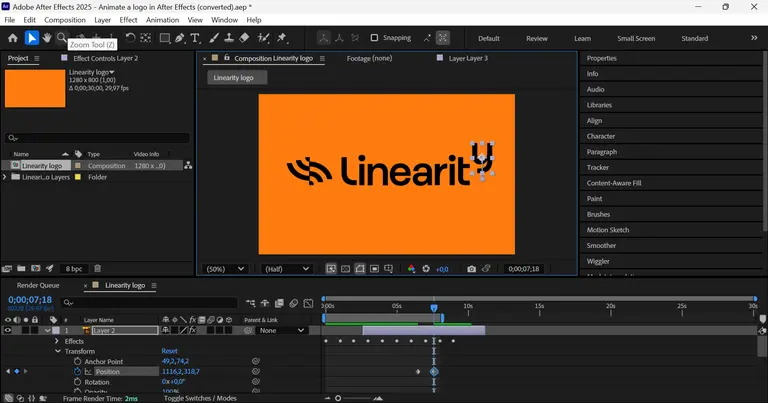768x403 pixels.
Task: Open the Animation menu
Action: [162, 20]
